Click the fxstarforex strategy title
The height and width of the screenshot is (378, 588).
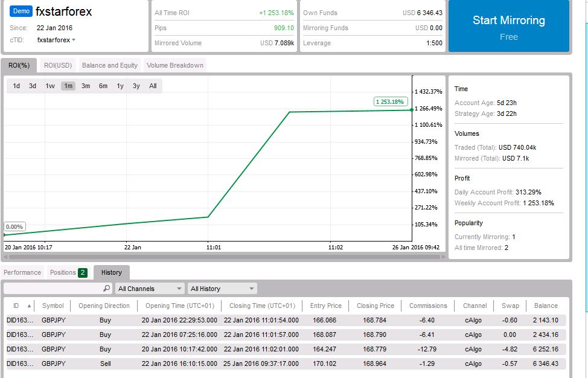[64, 11]
